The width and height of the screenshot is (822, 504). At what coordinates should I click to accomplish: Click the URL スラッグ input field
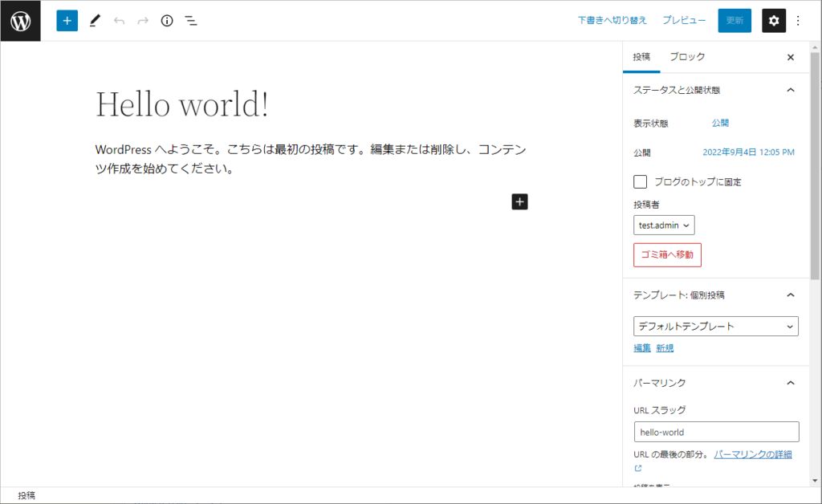tap(716, 432)
